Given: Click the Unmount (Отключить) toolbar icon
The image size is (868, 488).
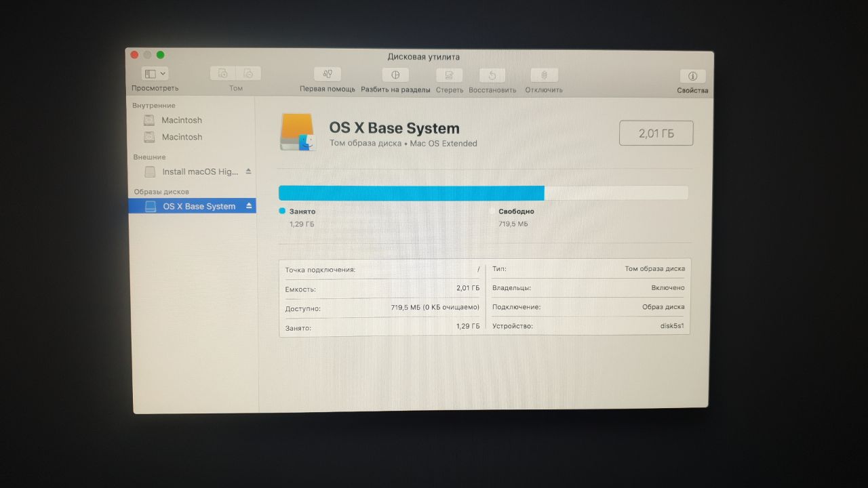Looking at the screenshot, I should 544,75.
